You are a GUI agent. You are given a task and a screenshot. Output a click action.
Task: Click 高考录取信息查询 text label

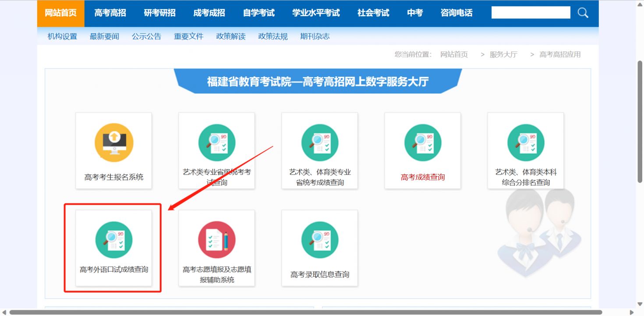(x=320, y=274)
